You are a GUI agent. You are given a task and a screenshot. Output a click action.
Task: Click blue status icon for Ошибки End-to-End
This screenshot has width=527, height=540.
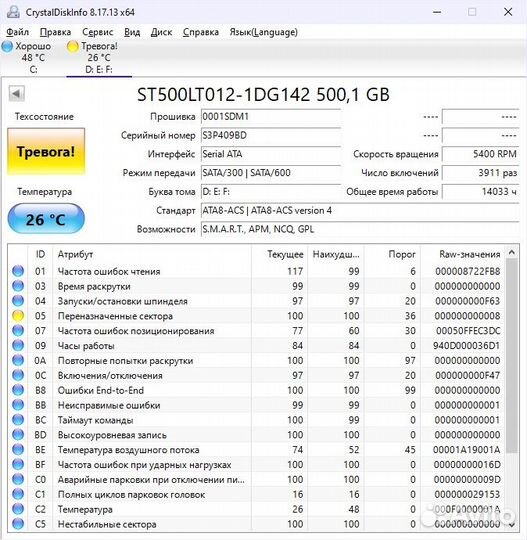18,390
